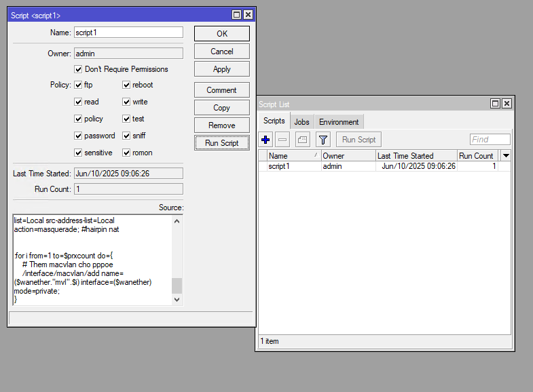This screenshot has height=392, width=533.
Task: Disable the sensitive policy checkbox
Action: (x=79, y=153)
